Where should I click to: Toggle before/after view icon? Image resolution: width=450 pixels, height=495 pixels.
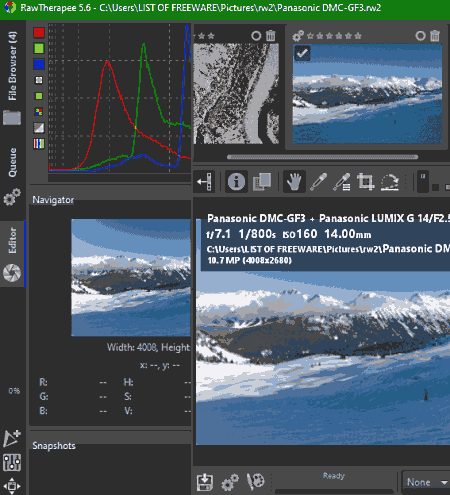[262, 182]
